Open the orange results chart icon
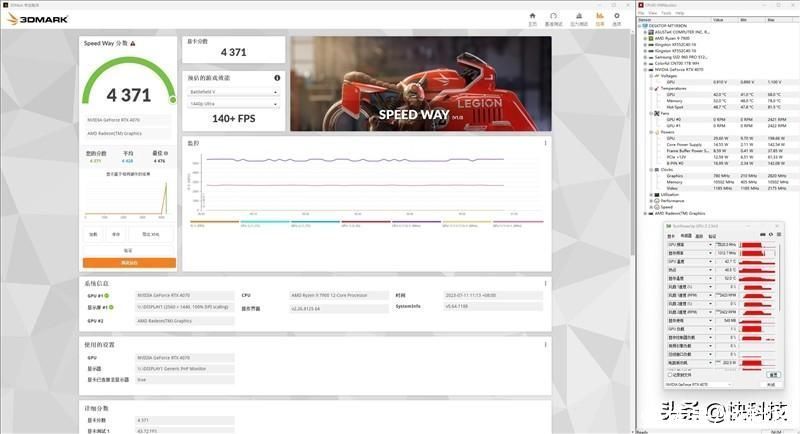 (x=599, y=16)
